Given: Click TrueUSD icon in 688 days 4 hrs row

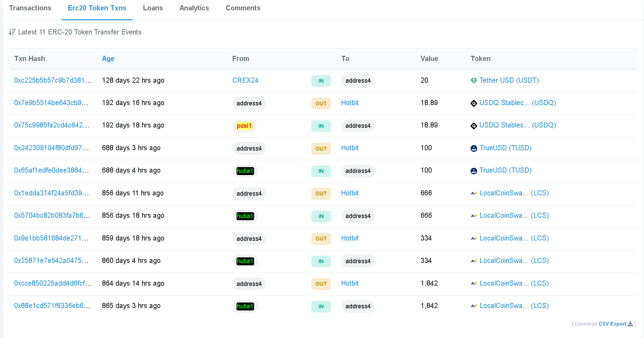Looking at the screenshot, I should click(x=474, y=171).
